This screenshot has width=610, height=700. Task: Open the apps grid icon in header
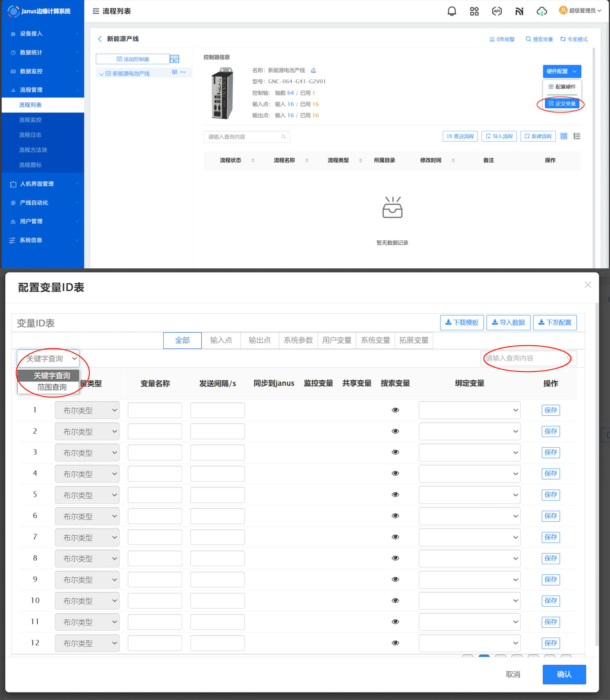(x=474, y=11)
